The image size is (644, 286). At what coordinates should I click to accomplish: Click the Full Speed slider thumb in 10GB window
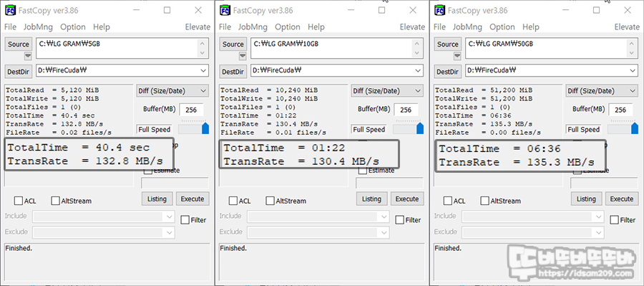pyautogui.click(x=420, y=128)
